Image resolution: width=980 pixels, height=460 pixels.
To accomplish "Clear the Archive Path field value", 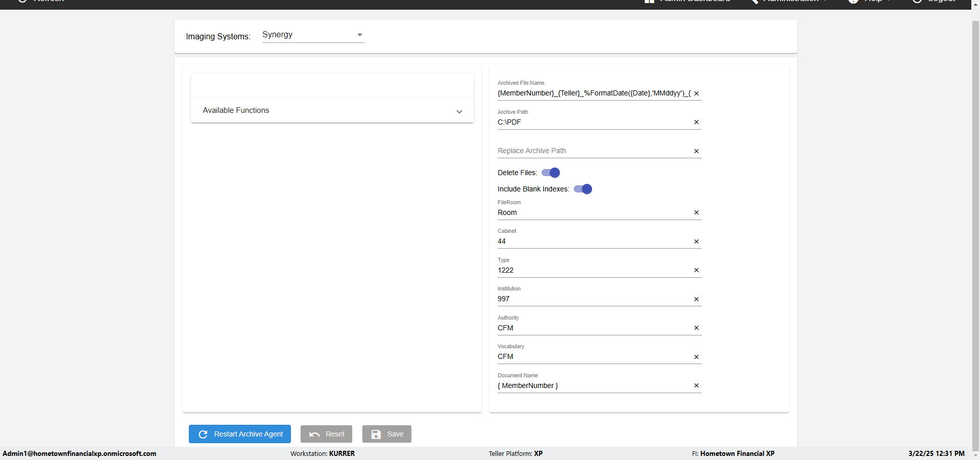I will click(x=696, y=122).
